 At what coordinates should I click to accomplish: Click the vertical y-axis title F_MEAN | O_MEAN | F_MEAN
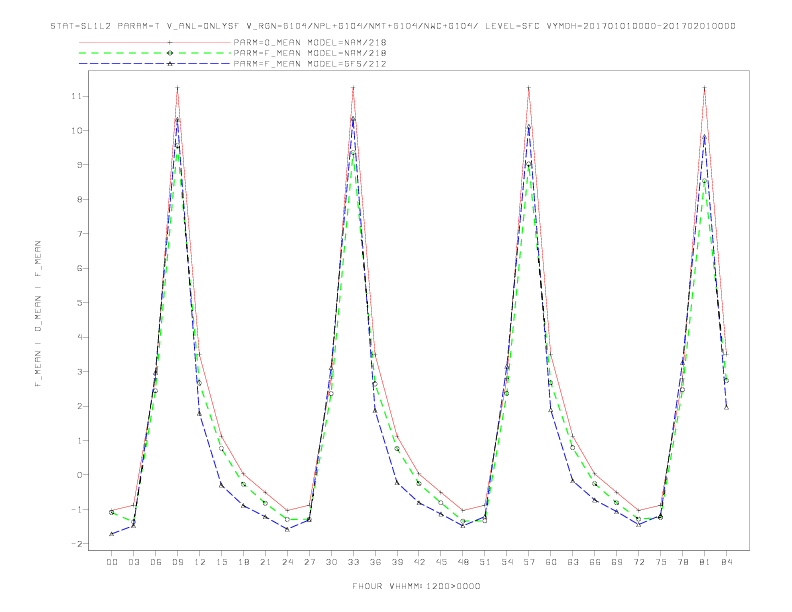coord(38,314)
